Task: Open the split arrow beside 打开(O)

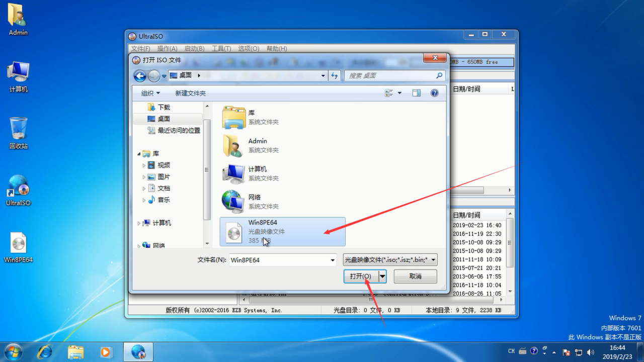Action: point(382,276)
